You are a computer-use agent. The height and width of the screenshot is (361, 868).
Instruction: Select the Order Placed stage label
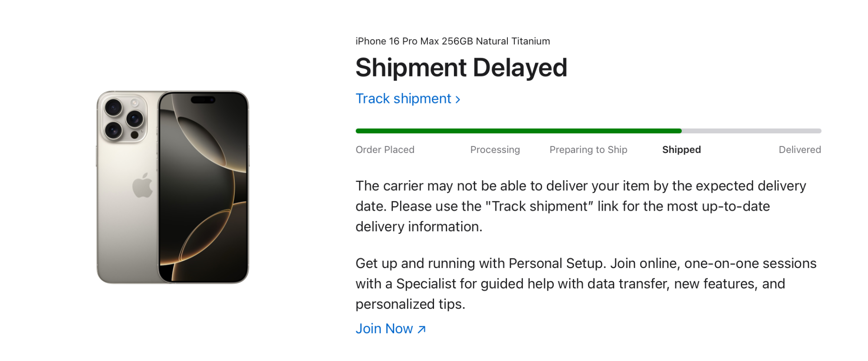click(385, 150)
